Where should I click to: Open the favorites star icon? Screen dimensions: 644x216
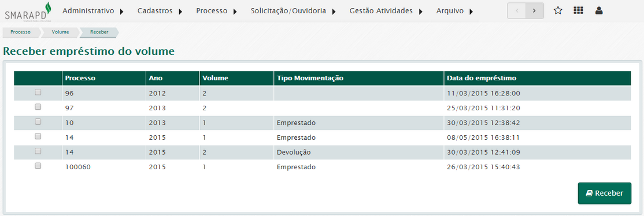pyautogui.click(x=558, y=10)
